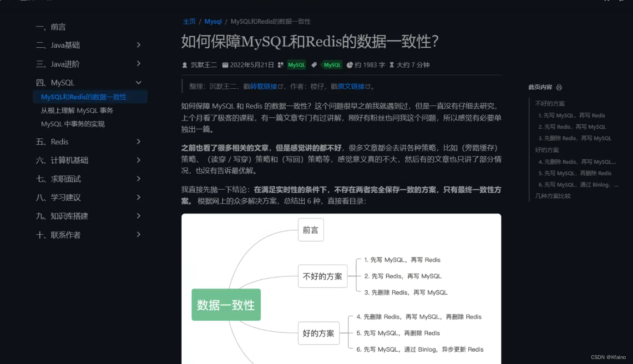Select 二、Java基础 sidebar label
633x364 pixels.
click(x=58, y=45)
